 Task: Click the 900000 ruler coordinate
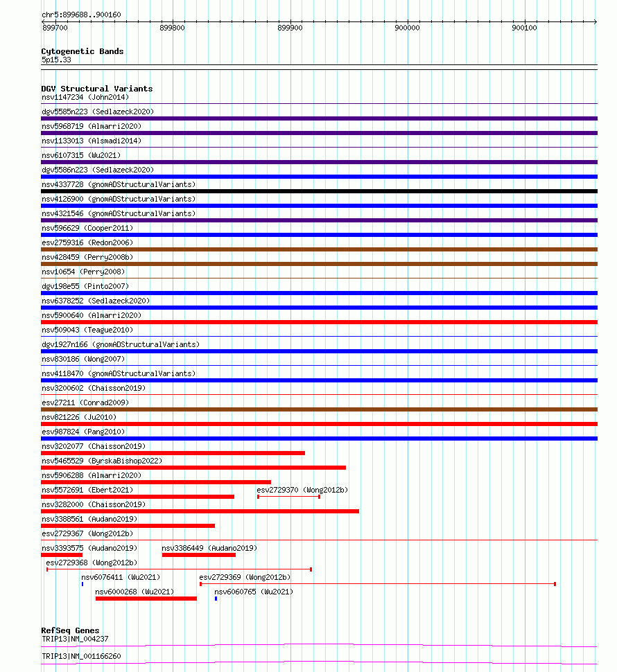click(408, 28)
